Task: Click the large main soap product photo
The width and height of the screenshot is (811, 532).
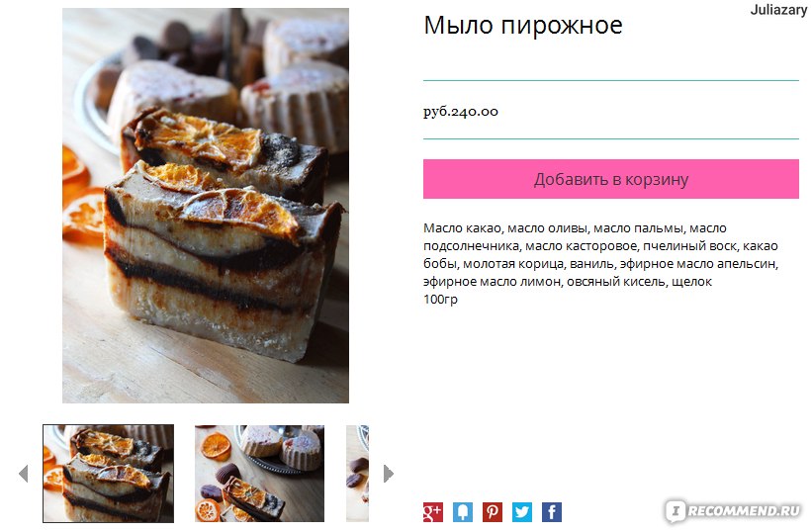Action: click(x=206, y=206)
